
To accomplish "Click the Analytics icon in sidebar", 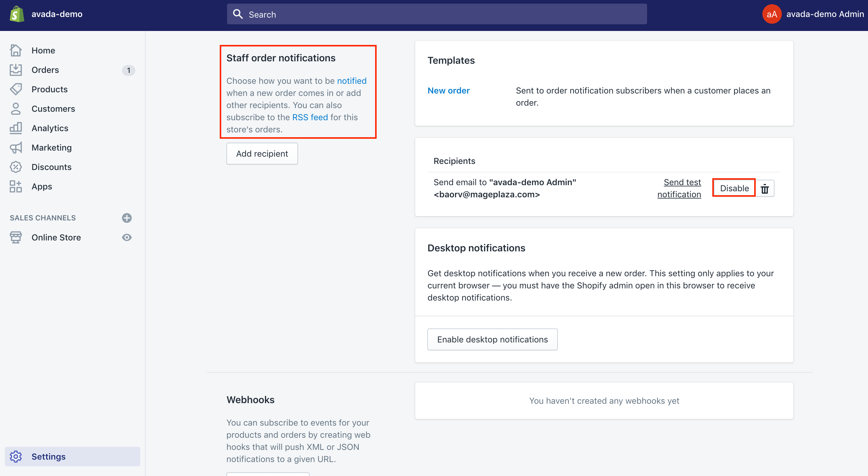I will [x=16, y=128].
